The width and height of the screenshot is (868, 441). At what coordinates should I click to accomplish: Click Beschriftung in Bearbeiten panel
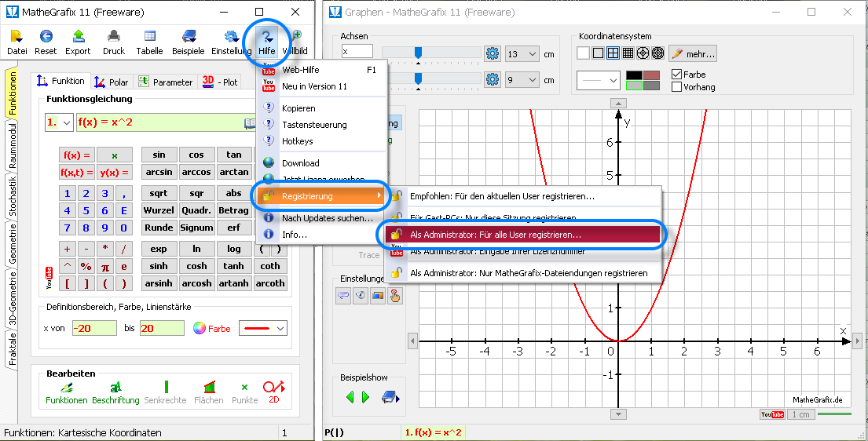tap(115, 393)
